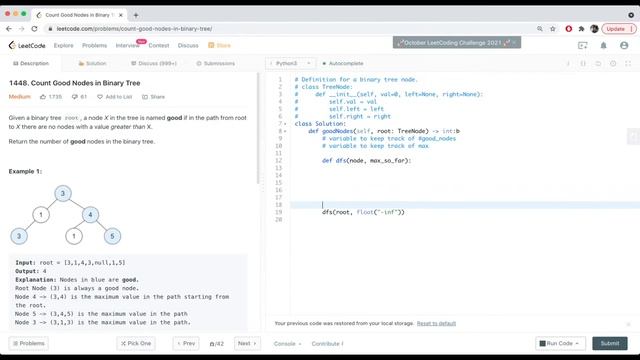Open the LeetCode account avatar
The height and width of the screenshot is (360, 640).
[624, 45]
